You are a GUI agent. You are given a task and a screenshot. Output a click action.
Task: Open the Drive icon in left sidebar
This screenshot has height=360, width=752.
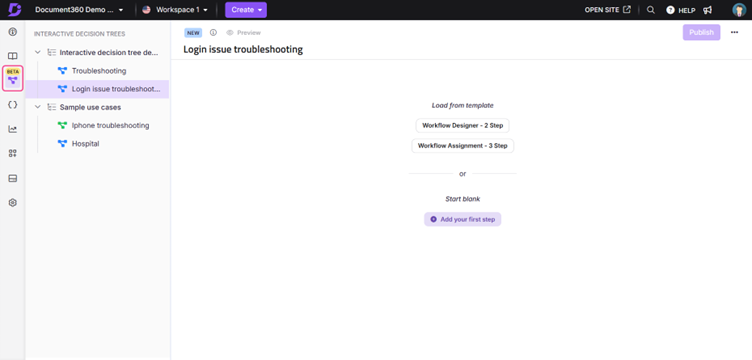[13, 178]
